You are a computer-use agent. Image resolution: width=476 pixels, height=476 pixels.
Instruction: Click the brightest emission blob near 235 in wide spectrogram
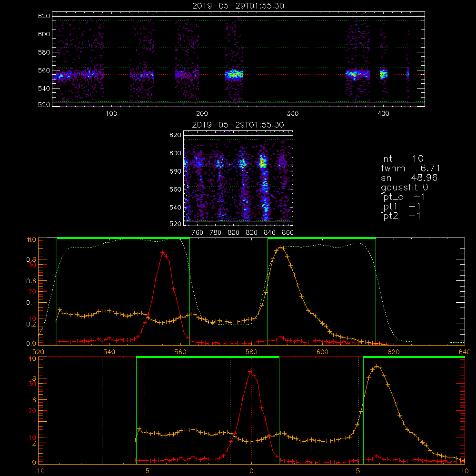pyautogui.click(x=234, y=74)
